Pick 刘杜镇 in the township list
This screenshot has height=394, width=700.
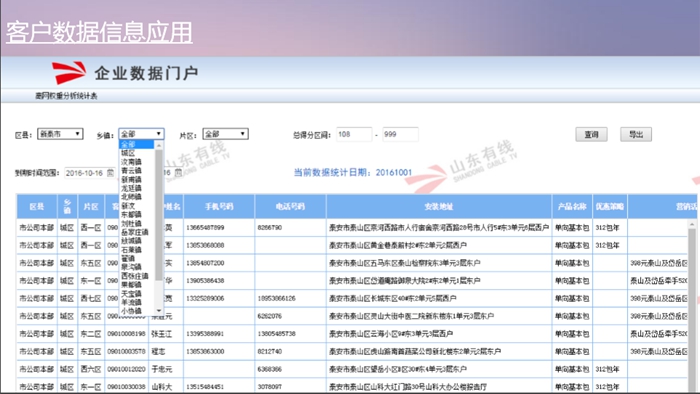(131, 223)
